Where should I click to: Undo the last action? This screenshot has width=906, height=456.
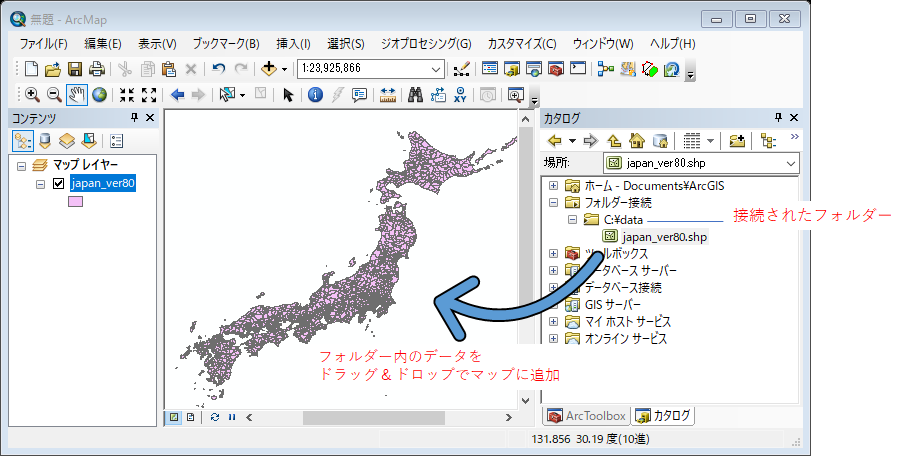coord(218,69)
